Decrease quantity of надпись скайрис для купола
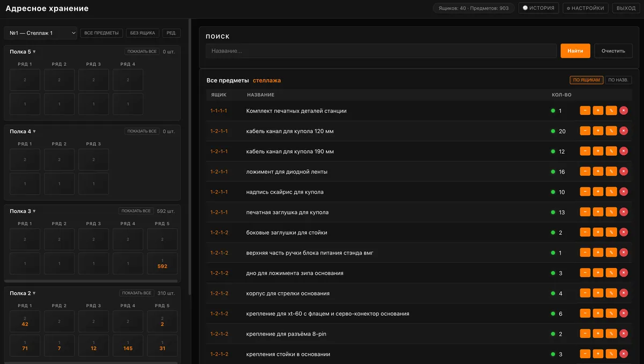This screenshot has width=644, height=364. tap(585, 192)
